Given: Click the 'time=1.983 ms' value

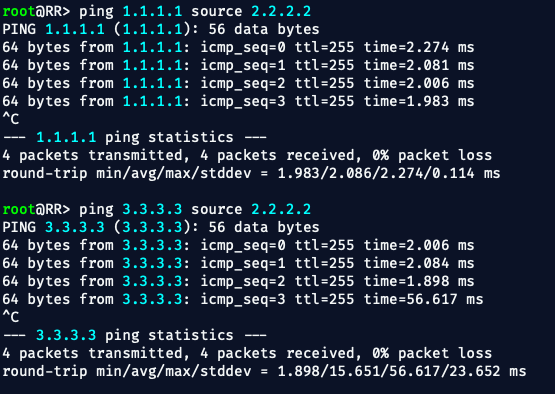Looking at the screenshot, I should [x=419, y=102].
